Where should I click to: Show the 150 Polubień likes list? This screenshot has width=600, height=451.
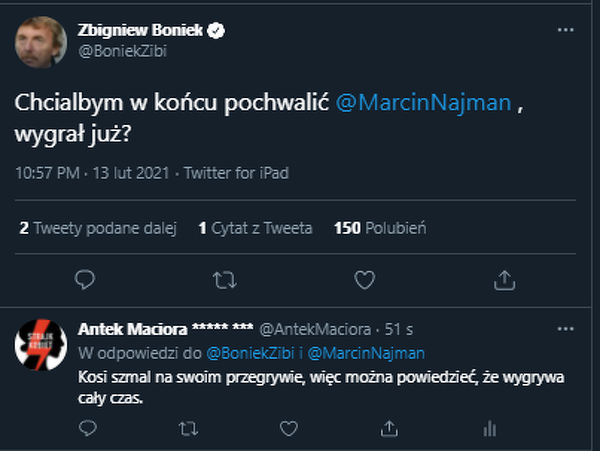pos(380,228)
